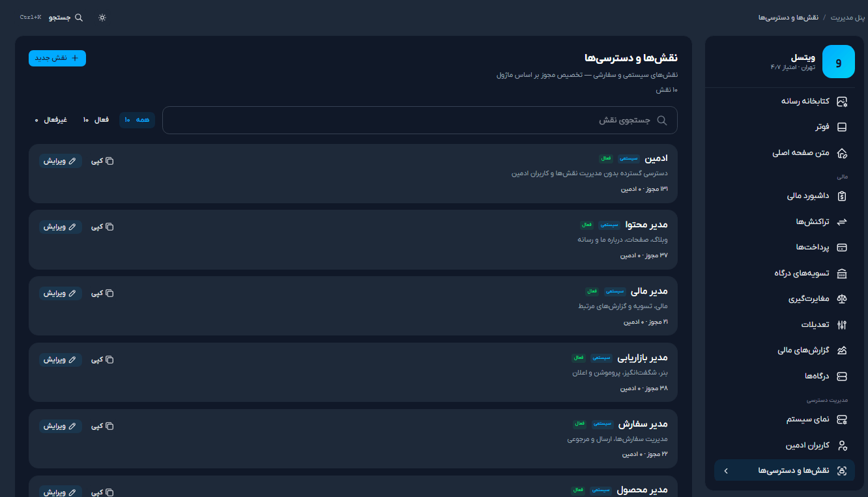Image resolution: width=868 pixels, height=497 pixels.
Task: Filter roles by the فعال tab
Action: click(x=96, y=120)
